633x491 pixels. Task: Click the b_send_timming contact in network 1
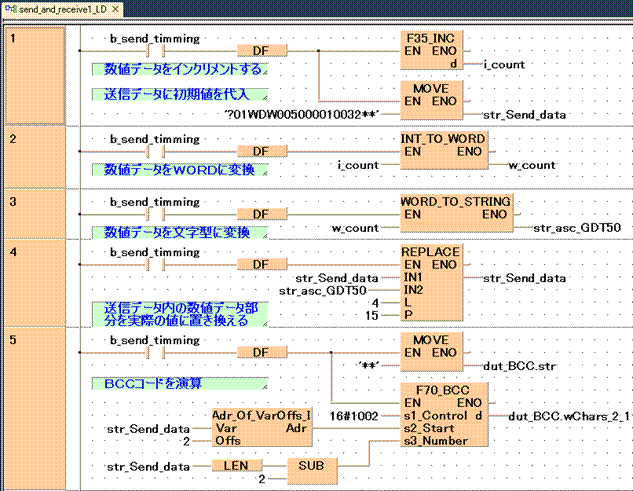point(155,50)
